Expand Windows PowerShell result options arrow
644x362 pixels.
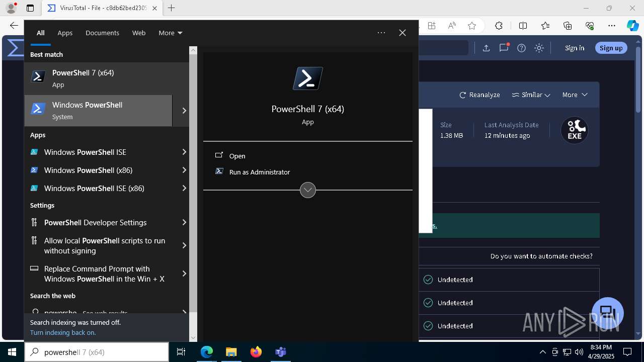(184, 111)
